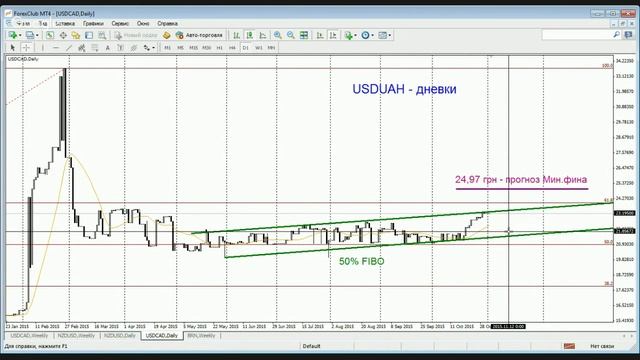Click the Default profile status entry
The height and width of the screenshot is (360, 640).
click(311, 346)
